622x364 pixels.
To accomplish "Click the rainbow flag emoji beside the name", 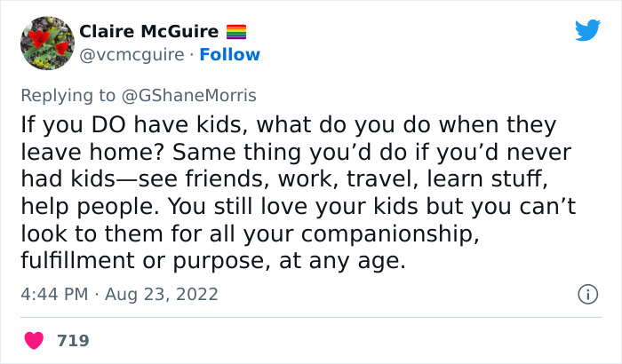I will click(x=236, y=31).
